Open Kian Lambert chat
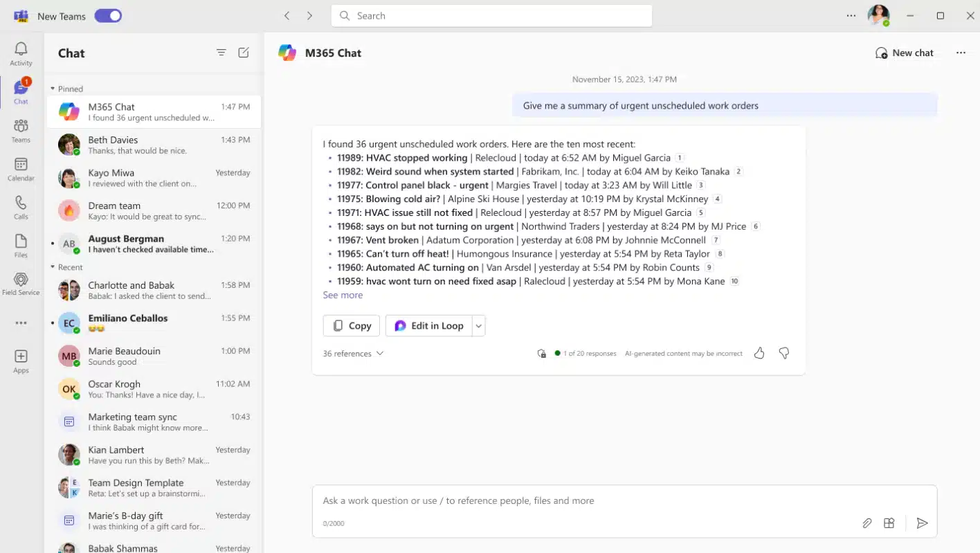This screenshot has height=553, width=980. click(x=154, y=455)
